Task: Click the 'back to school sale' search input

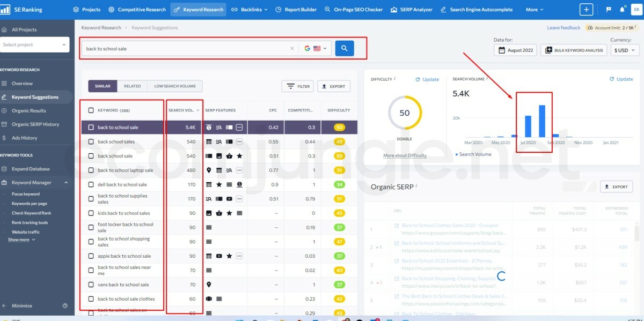Action: (185, 48)
